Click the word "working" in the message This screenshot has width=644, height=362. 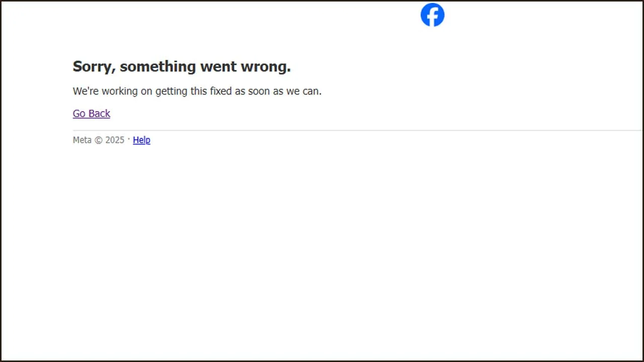click(x=120, y=91)
